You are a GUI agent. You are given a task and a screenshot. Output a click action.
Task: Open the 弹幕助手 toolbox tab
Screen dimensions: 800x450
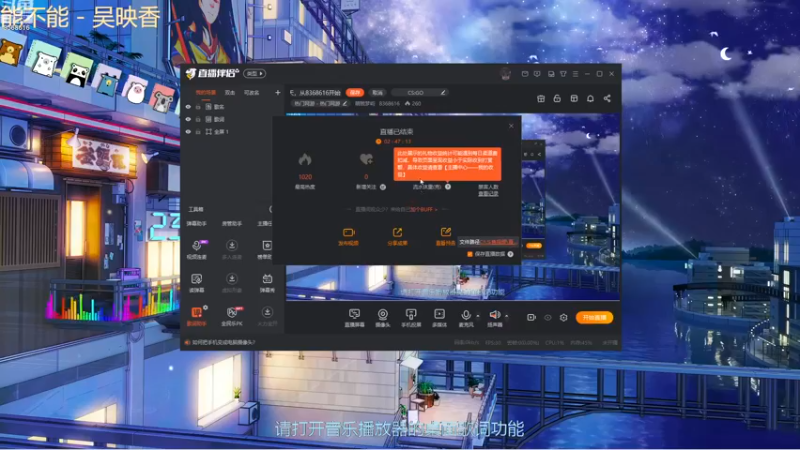click(x=196, y=223)
